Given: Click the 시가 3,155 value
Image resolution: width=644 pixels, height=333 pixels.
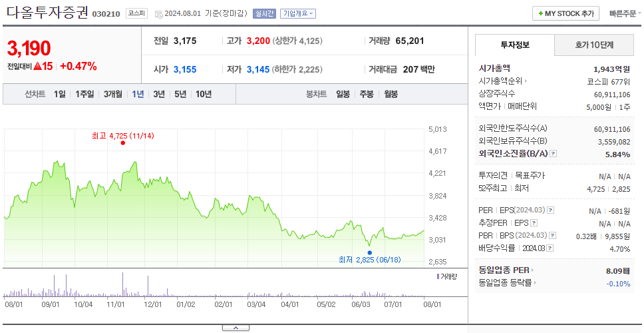Looking at the screenshot, I should point(185,69).
